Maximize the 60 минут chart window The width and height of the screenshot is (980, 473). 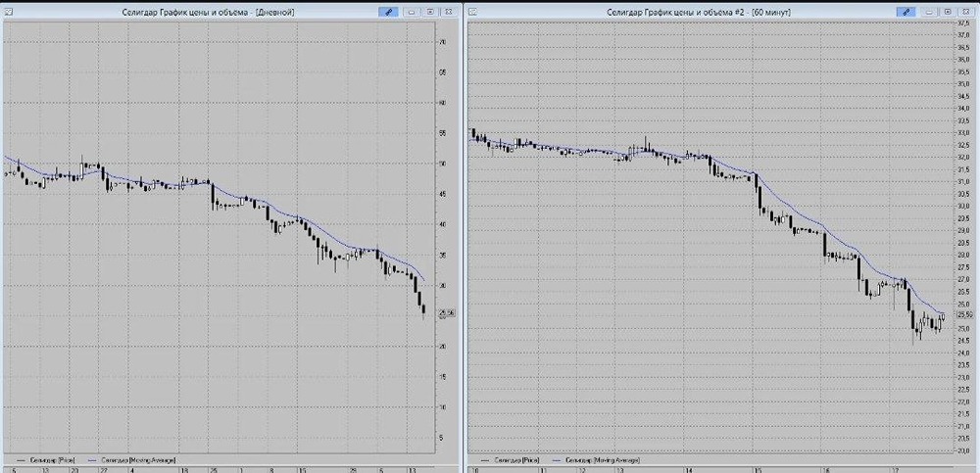pos(948,12)
